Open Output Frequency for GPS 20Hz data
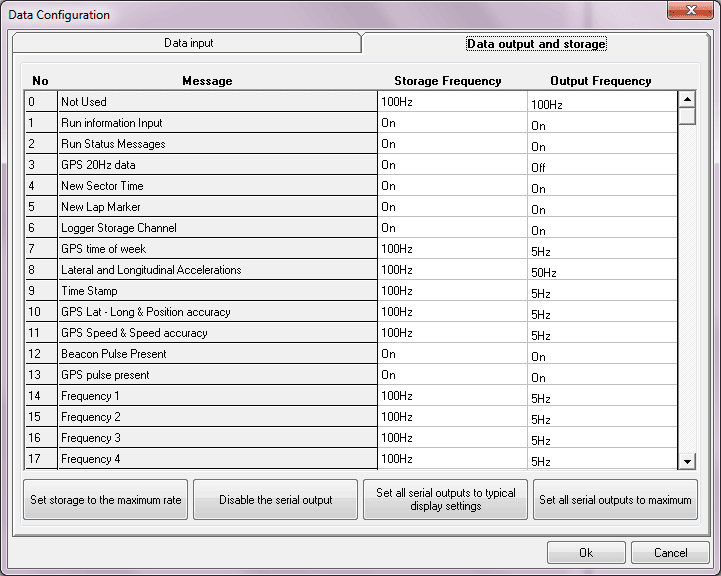This screenshot has height=576, width=721. [x=601, y=167]
